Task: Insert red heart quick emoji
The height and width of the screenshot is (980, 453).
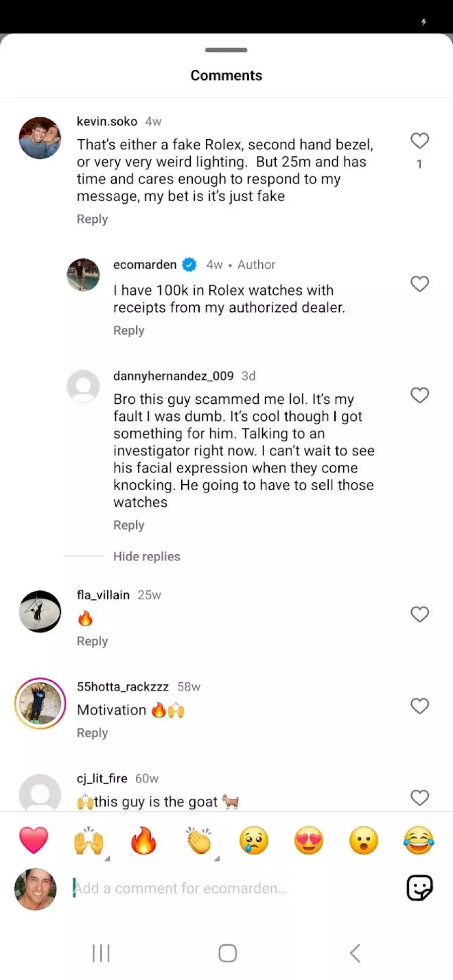Action: 34,840
